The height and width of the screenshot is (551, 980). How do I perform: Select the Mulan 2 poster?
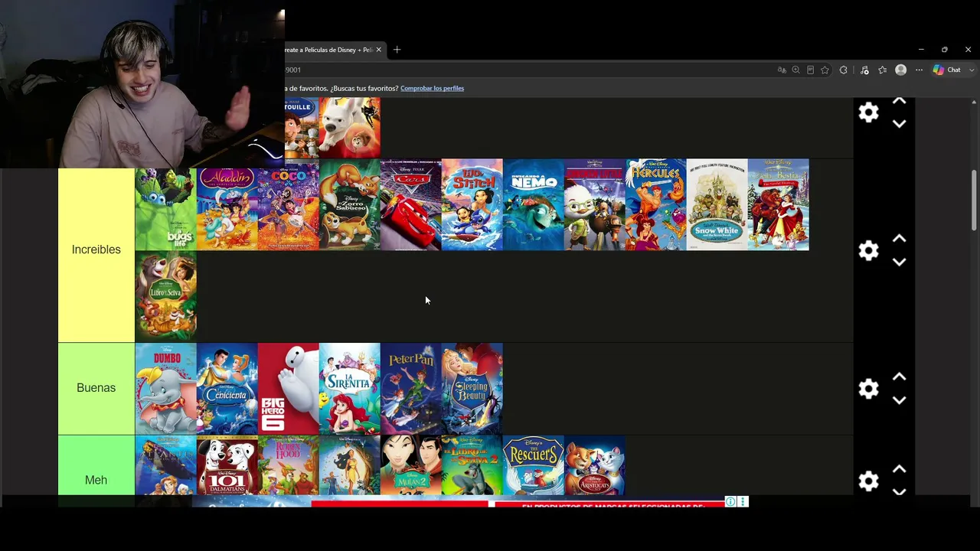pyautogui.click(x=410, y=465)
